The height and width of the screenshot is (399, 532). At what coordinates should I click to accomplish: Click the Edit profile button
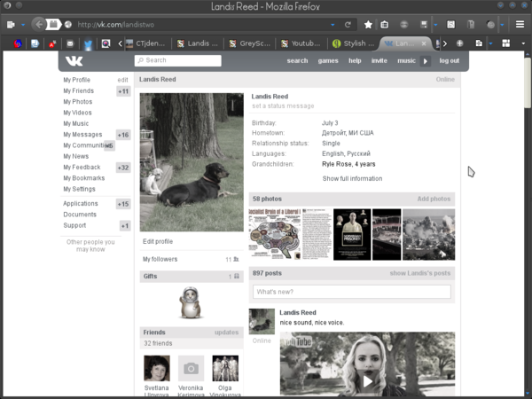158,241
